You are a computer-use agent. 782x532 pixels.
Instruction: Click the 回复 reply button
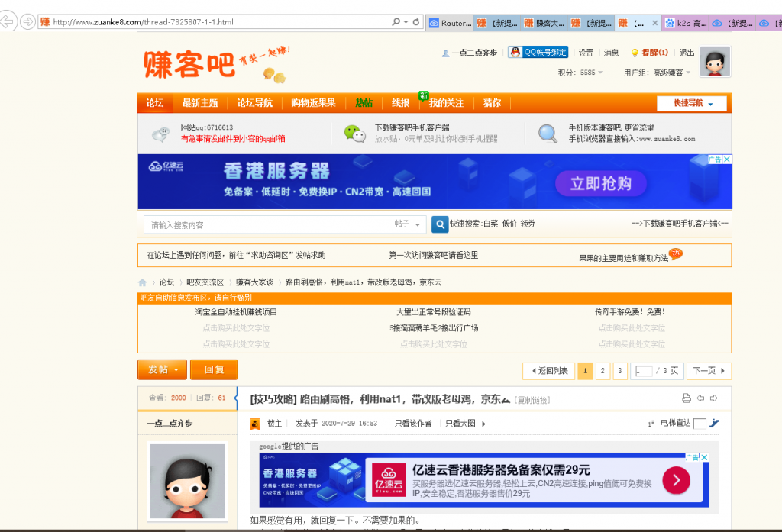click(214, 369)
